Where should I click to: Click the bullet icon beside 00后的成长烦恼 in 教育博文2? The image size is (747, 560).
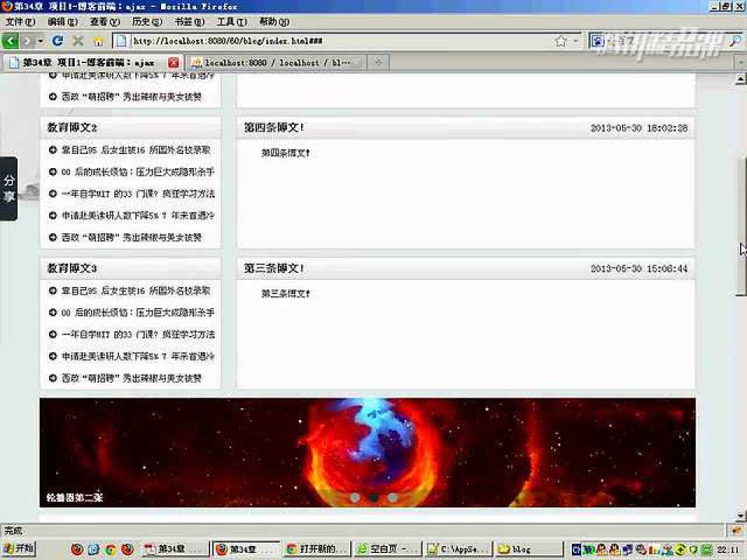(x=53, y=172)
